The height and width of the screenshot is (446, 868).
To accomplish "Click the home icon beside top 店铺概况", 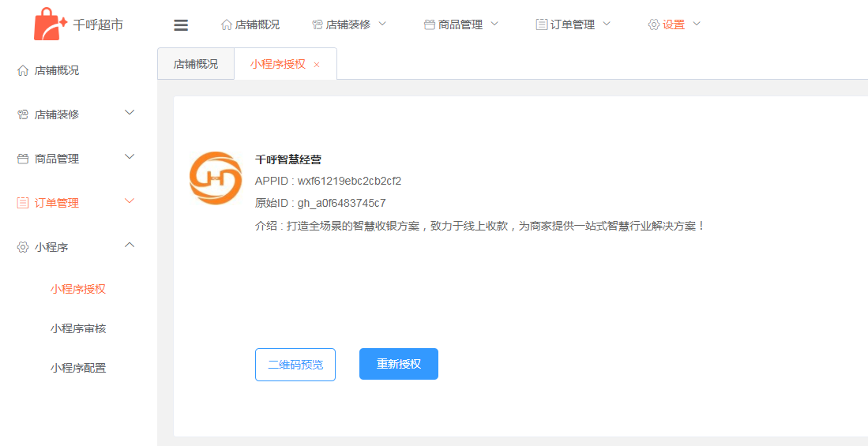I will pos(226,25).
